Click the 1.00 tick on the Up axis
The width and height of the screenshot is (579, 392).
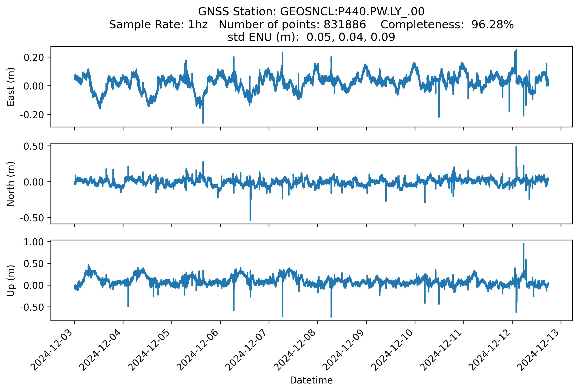point(34,242)
